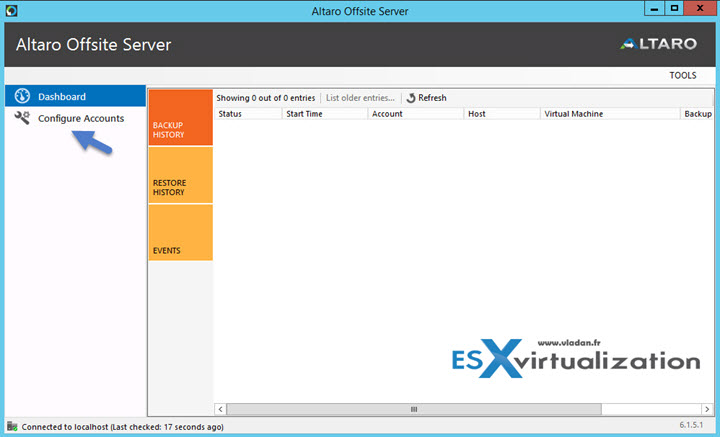Image resolution: width=720 pixels, height=437 pixels.
Task: Switch to the Backup History tab
Action: (180, 118)
